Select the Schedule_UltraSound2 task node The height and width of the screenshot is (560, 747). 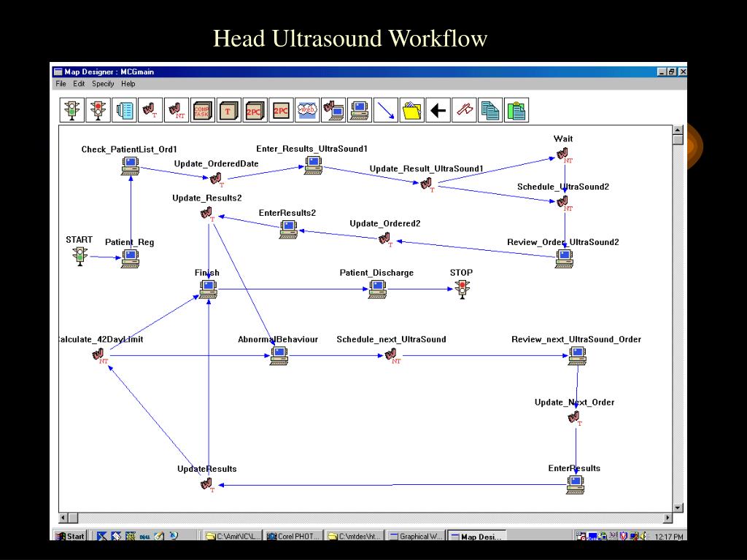pyautogui.click(x=564, y=203)
